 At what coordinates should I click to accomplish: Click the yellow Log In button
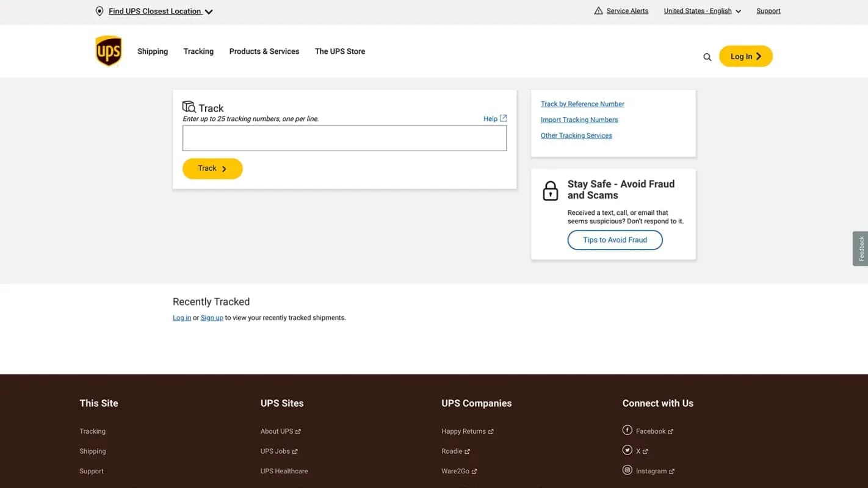point(745,56)
